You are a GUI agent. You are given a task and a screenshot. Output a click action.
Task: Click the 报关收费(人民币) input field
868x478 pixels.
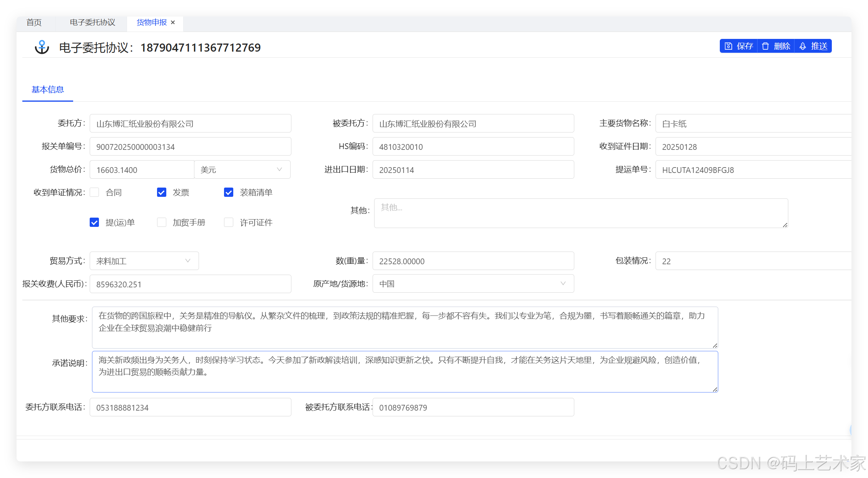[190, 284]
